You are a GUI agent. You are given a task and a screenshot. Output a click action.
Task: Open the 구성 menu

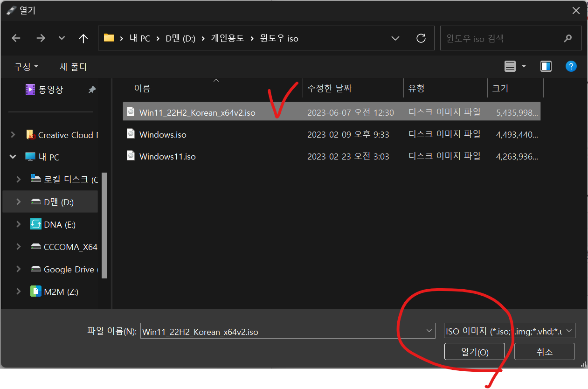[26, 67]
